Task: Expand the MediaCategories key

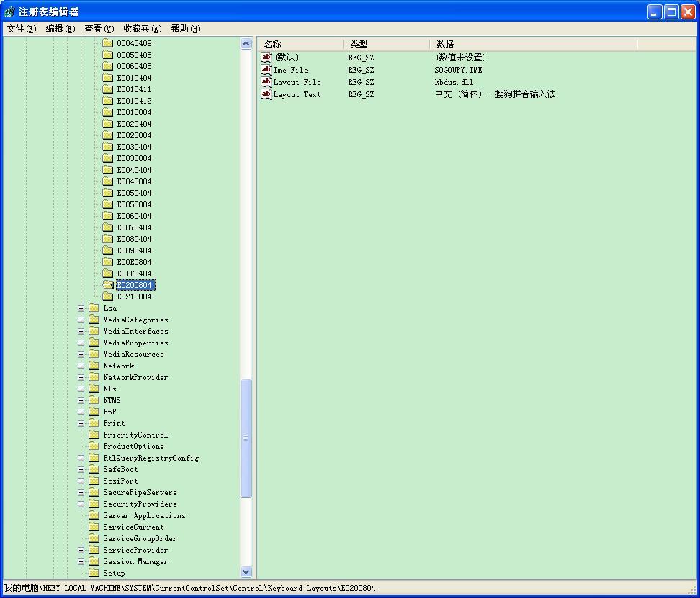Action: coord(80,320)
